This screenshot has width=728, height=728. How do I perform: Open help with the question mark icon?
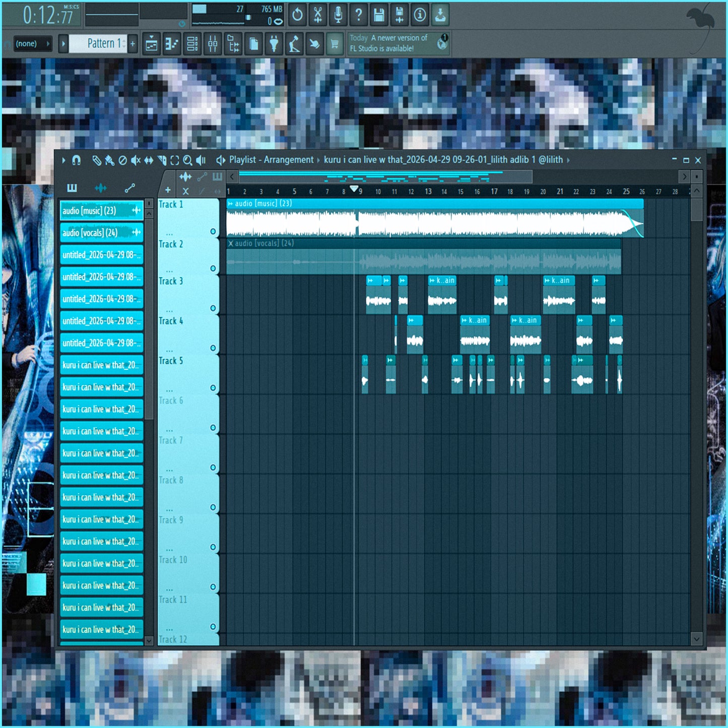pyautogui.click(x=359, y=15)
